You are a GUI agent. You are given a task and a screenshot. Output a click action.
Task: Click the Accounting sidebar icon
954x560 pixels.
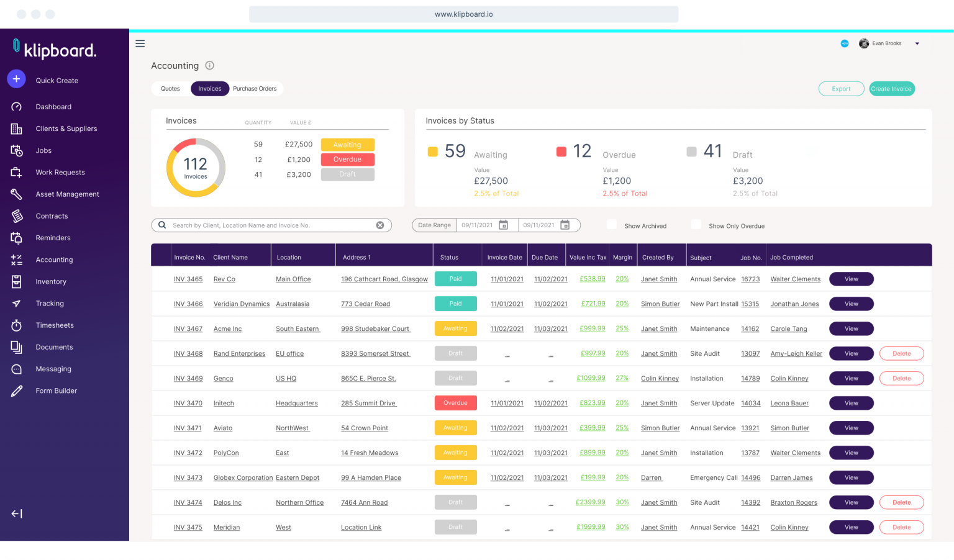pos(17,260)
